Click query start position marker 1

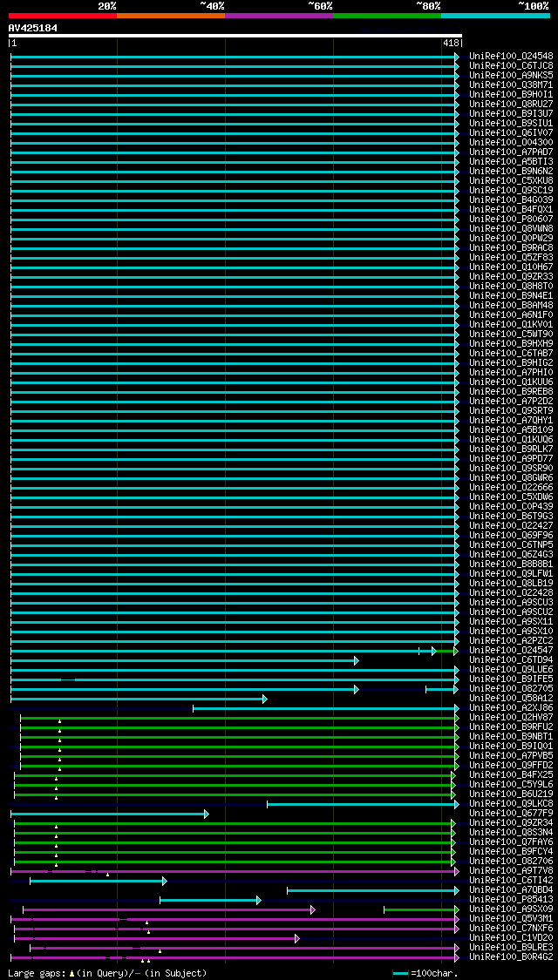point(13,44)
